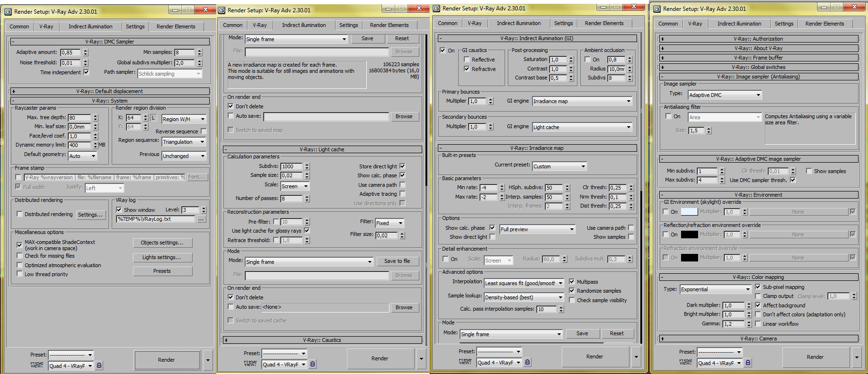Click the GI Environment skylight color swatch
This screenshot has width=868, height=374.
tap(689, 212)
